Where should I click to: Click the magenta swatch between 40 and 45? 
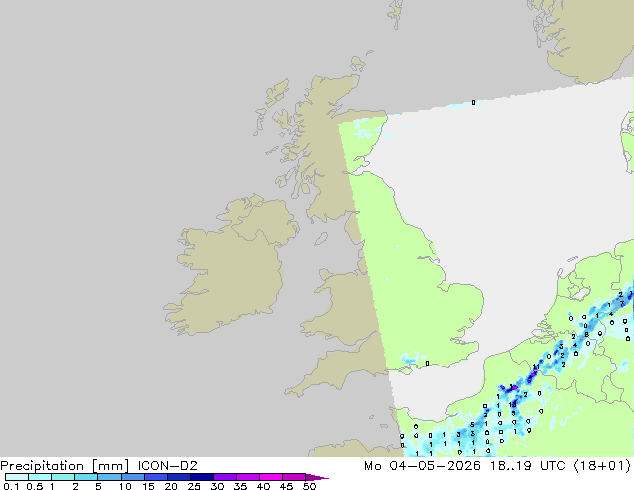tap(271, 477)
